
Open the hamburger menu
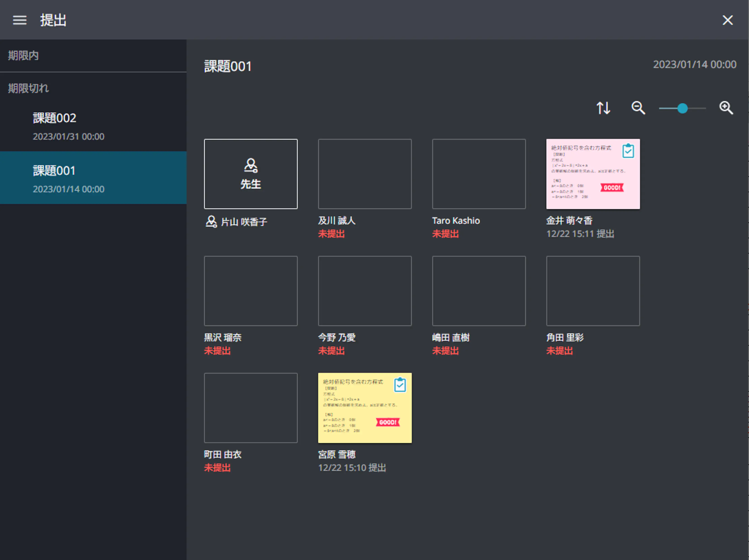tap(20, 20)
